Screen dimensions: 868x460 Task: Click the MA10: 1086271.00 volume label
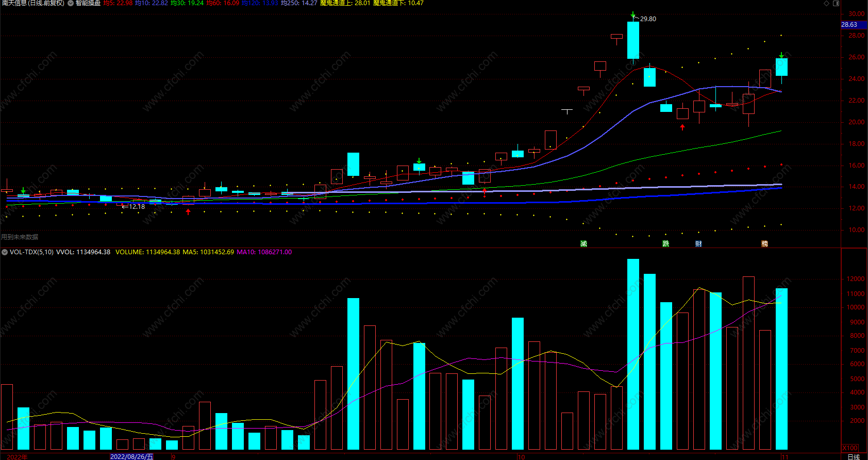coord(264,252)
